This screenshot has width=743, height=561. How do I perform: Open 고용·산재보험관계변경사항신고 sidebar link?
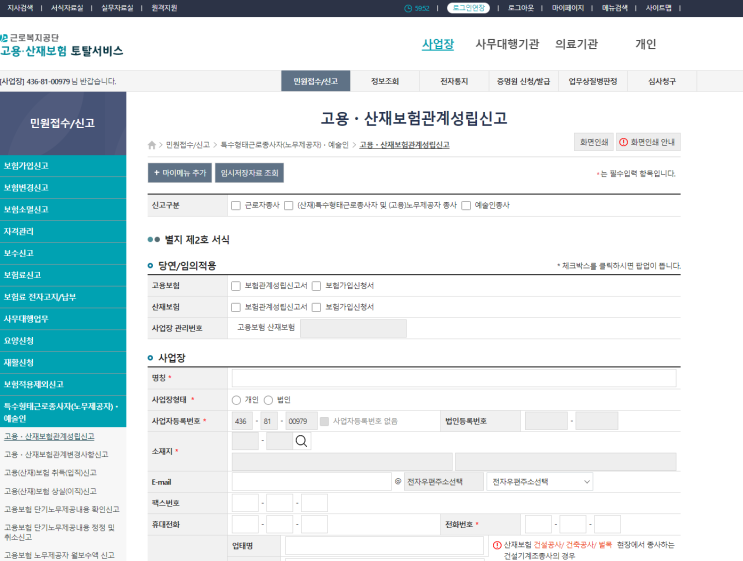click(56, 454)
